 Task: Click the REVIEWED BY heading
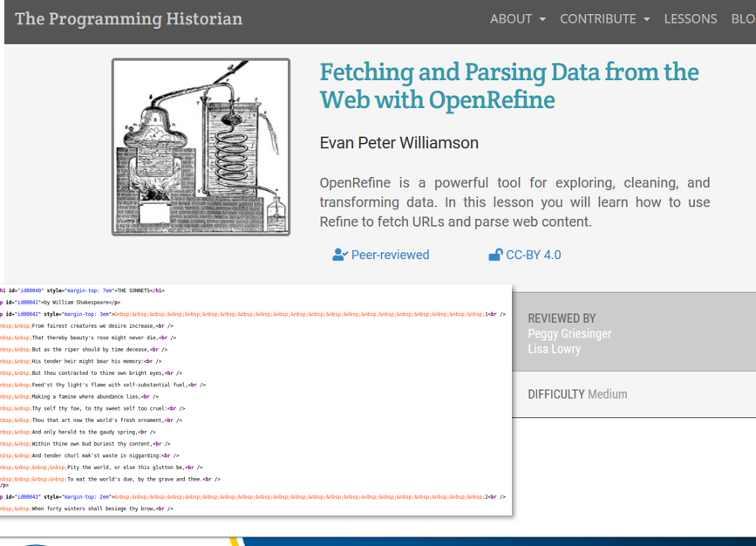[x=562, y=318]
